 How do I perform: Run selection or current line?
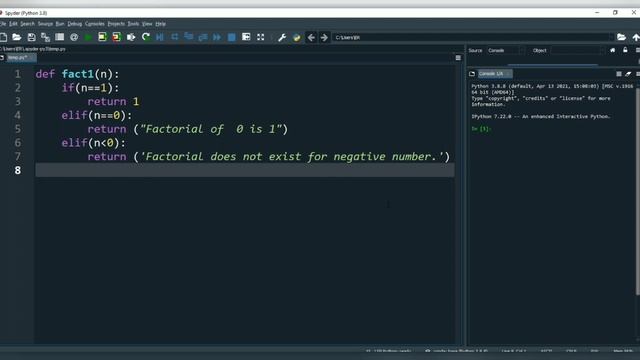pyautogui.click(x=131, y=38)
